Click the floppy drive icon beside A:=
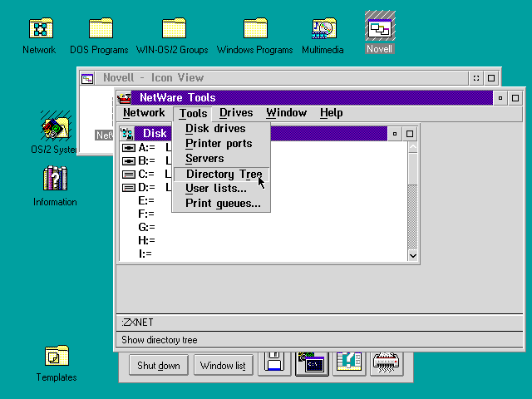Viewport: 532px width, 399px height. coord(129,148)
